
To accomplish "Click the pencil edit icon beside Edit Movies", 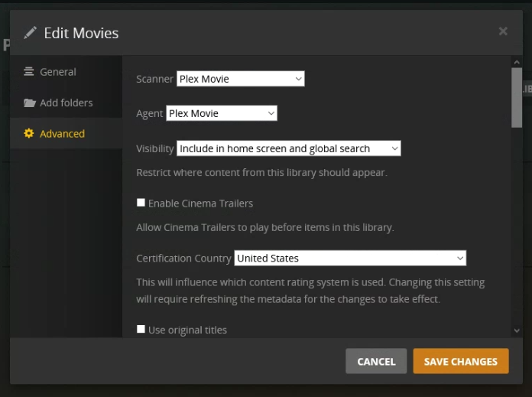I will tap(31, 33).
